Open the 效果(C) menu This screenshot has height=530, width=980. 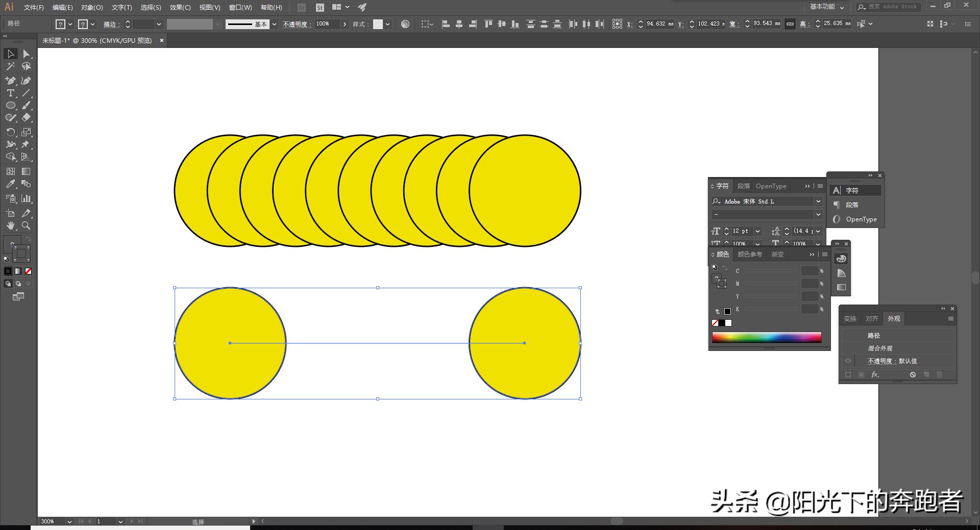coord(180,7)
